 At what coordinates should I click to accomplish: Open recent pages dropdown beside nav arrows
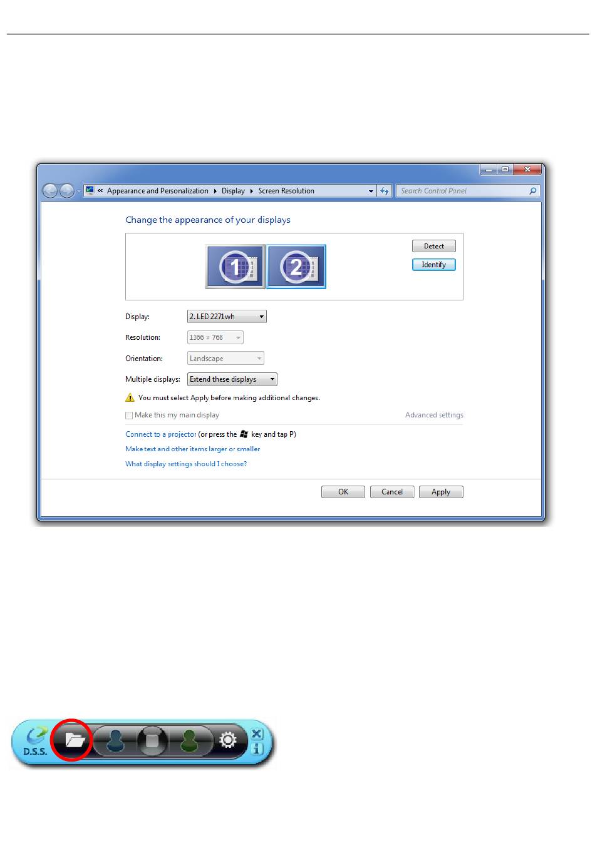point(78,191)
